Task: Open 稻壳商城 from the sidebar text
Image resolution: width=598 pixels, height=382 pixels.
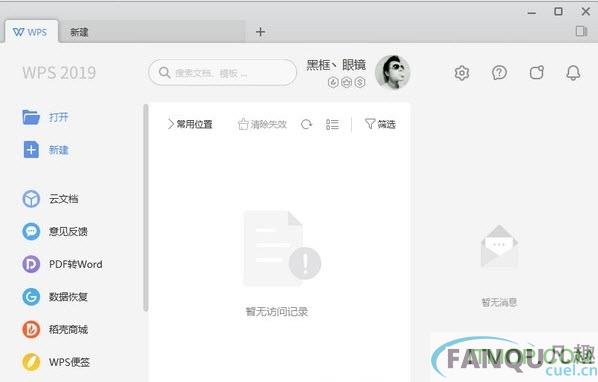Action: point(68,329)
